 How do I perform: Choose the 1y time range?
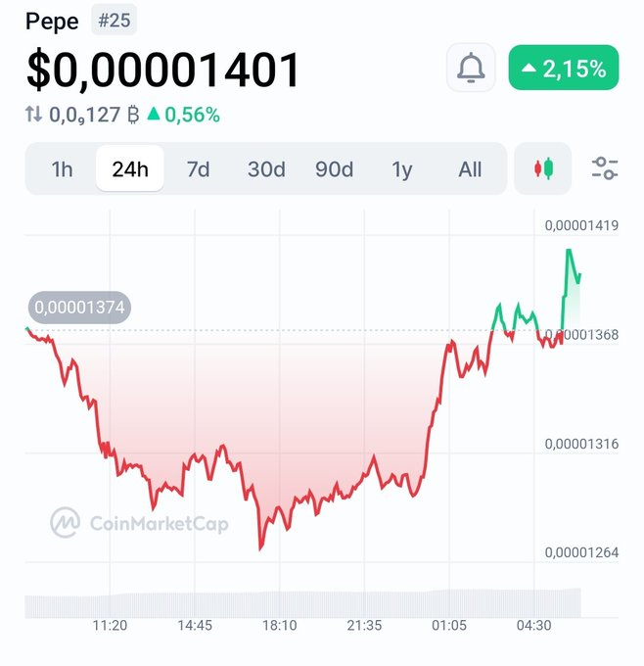tap(401, 169)
